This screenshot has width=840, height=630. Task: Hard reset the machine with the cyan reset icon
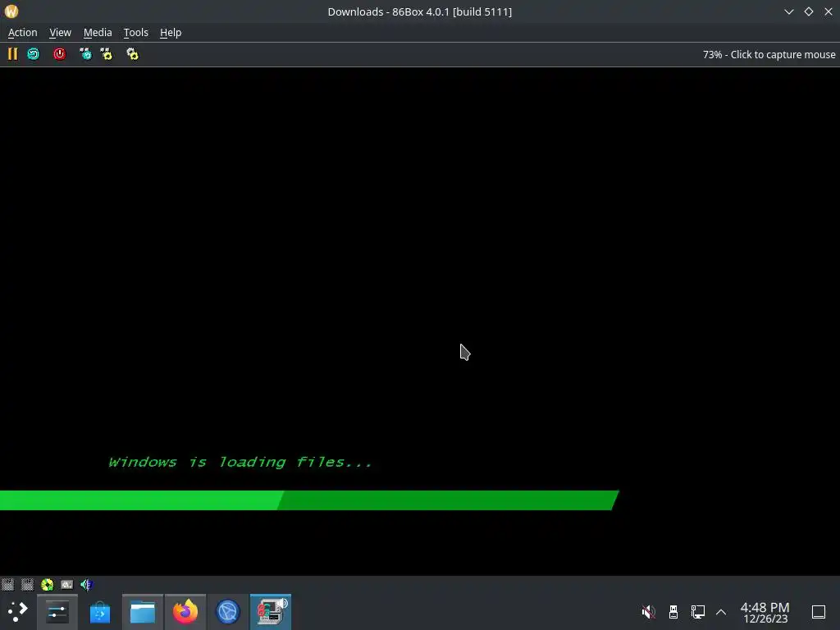33,54
